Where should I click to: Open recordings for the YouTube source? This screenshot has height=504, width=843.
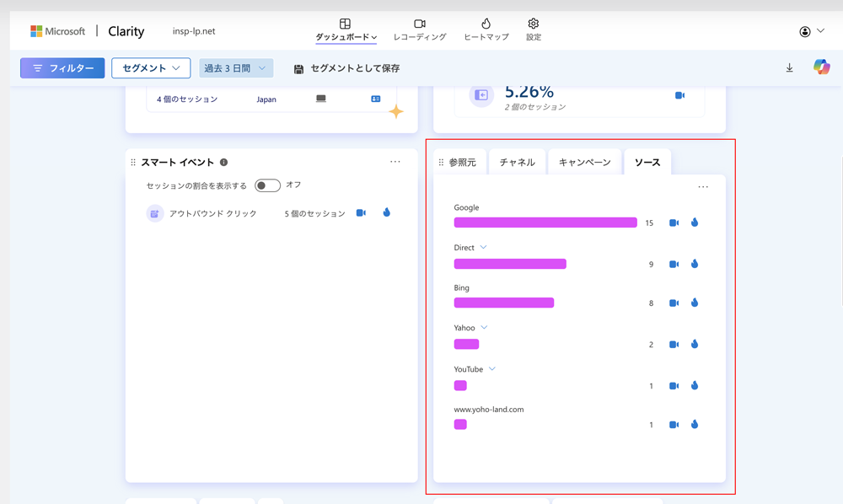(x=674, y=386)
